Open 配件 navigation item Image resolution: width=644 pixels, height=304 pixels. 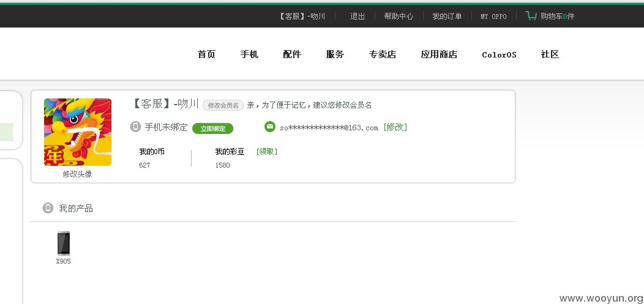click(292, 54)
